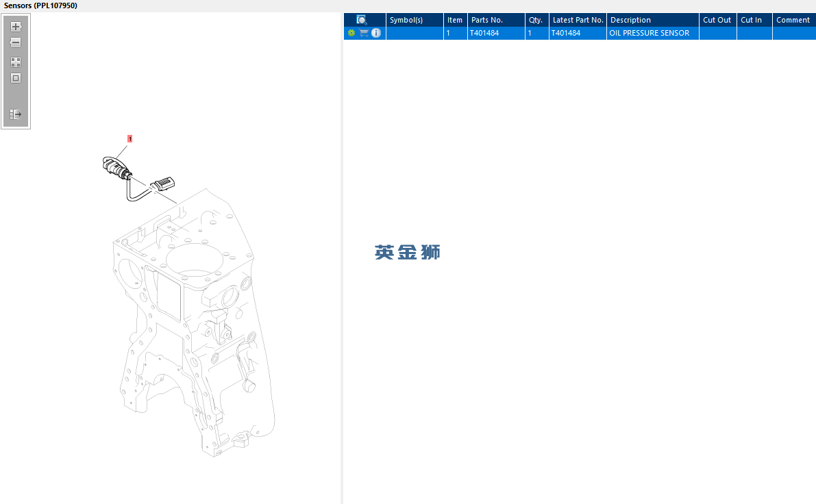This screenshot has height=504, width=816.
Task: Click the Qty. value 1 cell
Action: coord(536,33)
